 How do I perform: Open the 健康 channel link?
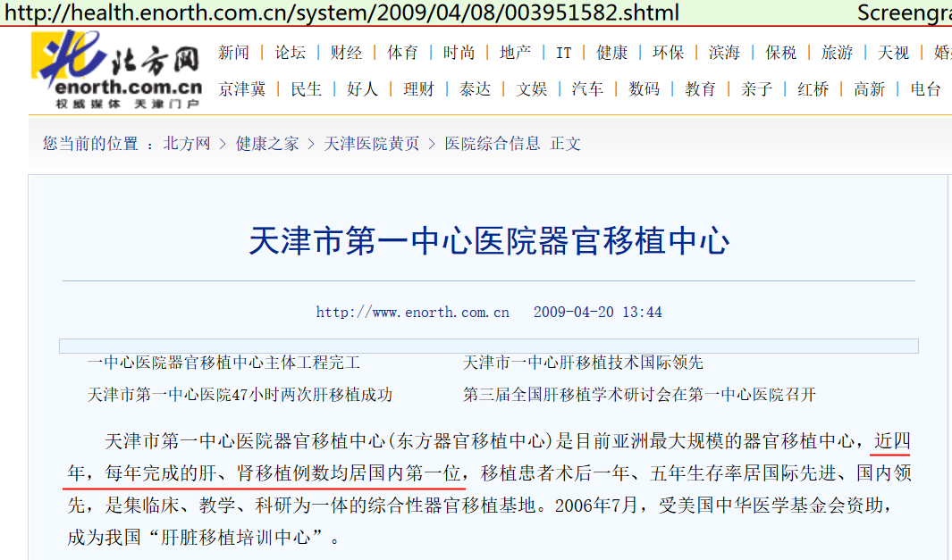(x=612, y=53)
